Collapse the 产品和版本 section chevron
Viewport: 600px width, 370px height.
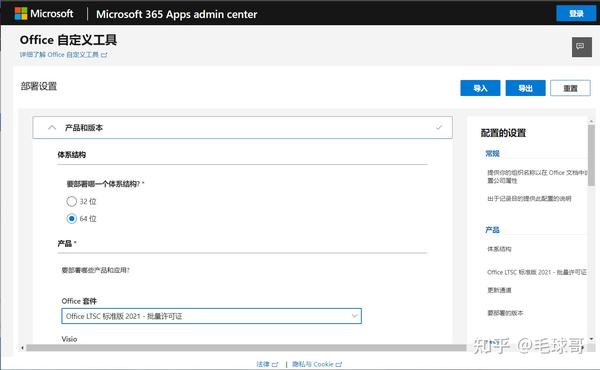tap(52, 127)
